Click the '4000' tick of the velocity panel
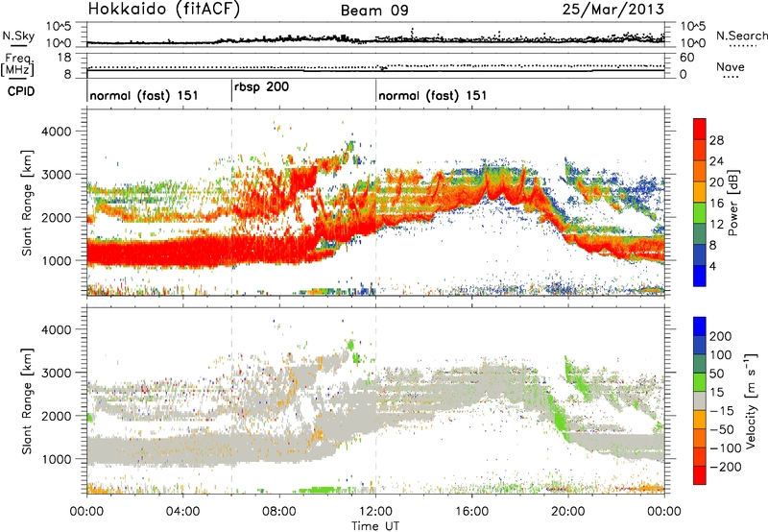 (57, 329)
